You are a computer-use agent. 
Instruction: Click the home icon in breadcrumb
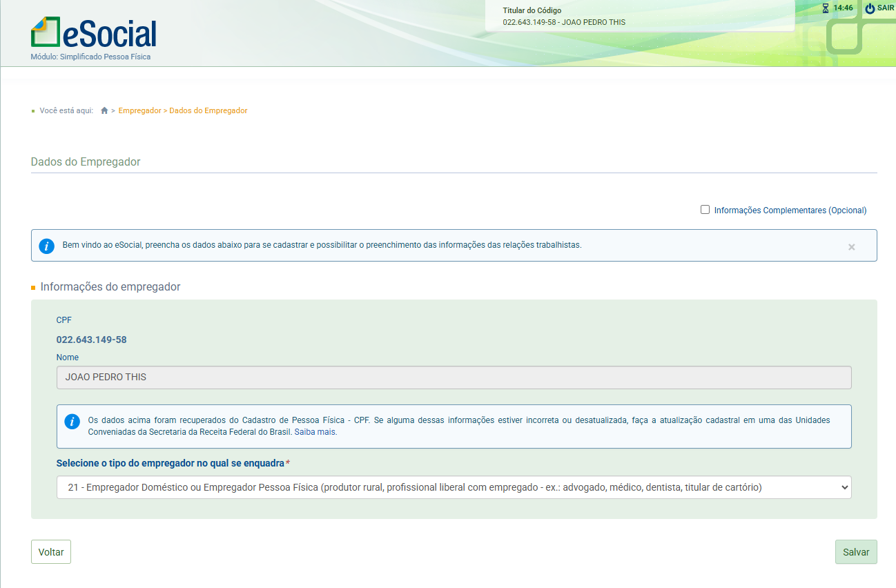pos(104,110)
